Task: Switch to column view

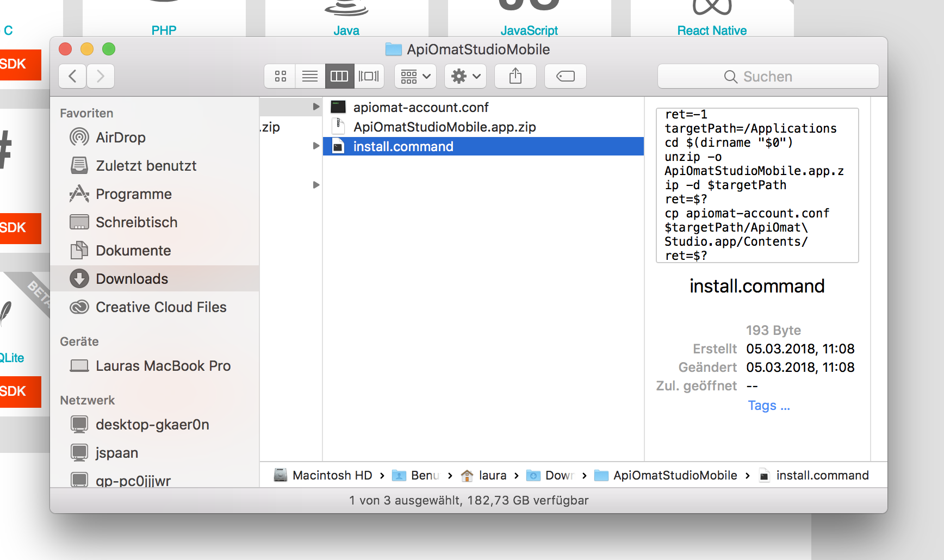Action: pos(339,76)
